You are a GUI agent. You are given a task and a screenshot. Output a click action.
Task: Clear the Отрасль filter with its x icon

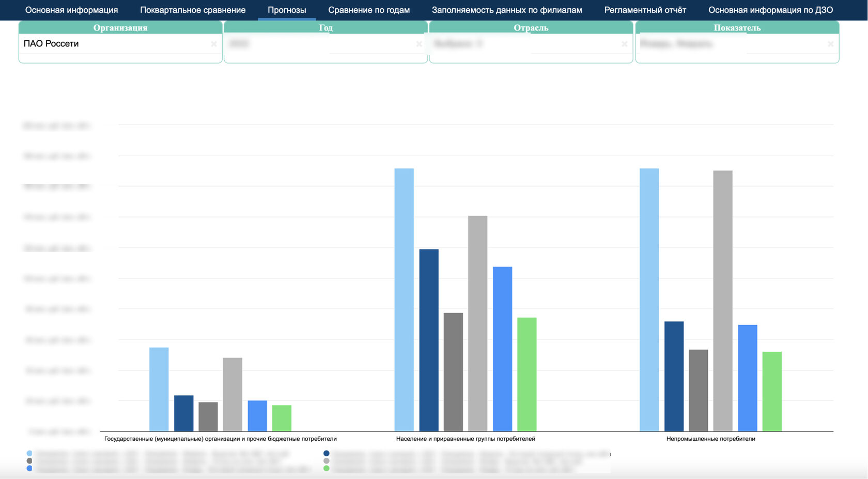(624, 44)
